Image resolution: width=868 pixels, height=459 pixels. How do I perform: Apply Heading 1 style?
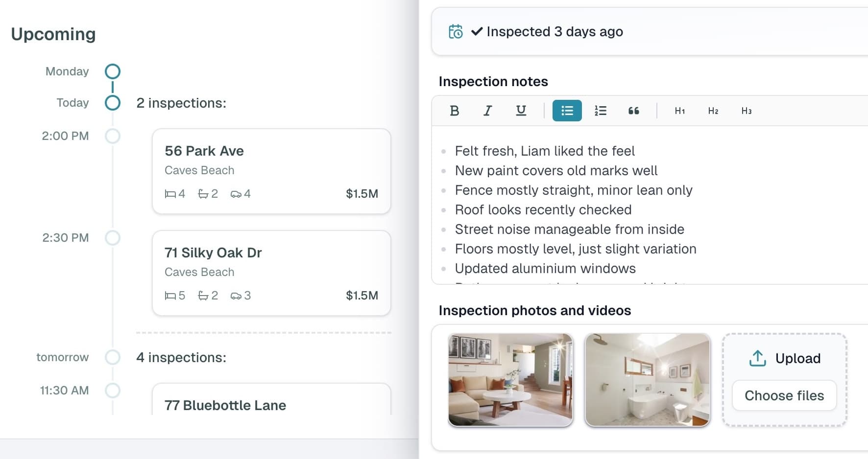(680, 111)
